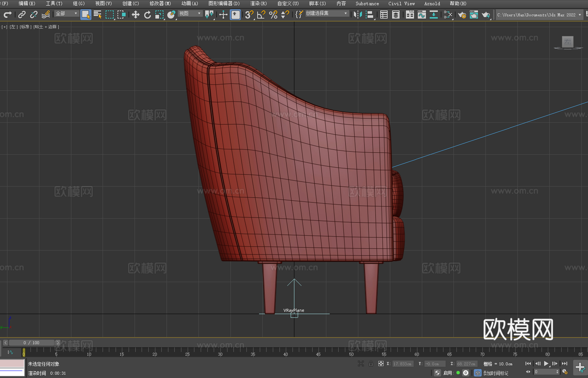Open the 修改器(M) menu
The image size is (588, 378).
(x=160, y=3)
